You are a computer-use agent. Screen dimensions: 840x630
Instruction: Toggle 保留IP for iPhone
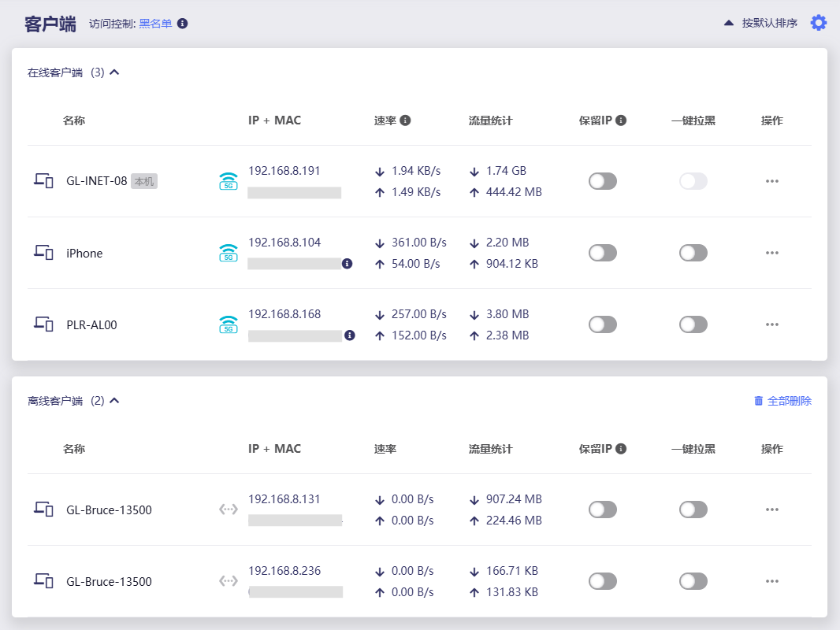603,253
